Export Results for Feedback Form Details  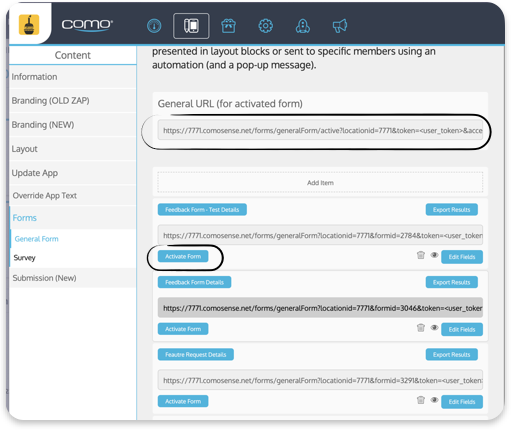pos(452,282)
